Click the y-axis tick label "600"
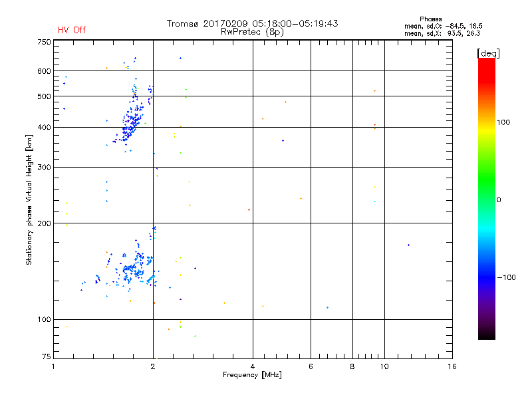The height and width of the screenshot is (399, 532). click(45, 71)
